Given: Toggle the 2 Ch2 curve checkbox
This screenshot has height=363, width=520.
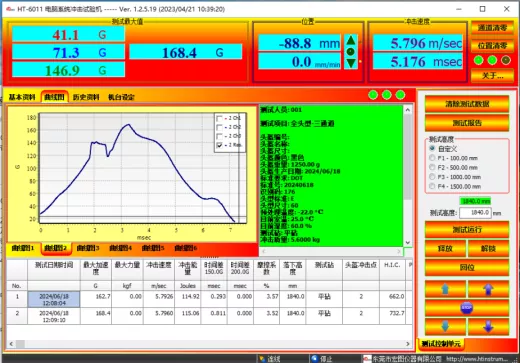Looking at the screenshot, I should click(x=219, y=127).
